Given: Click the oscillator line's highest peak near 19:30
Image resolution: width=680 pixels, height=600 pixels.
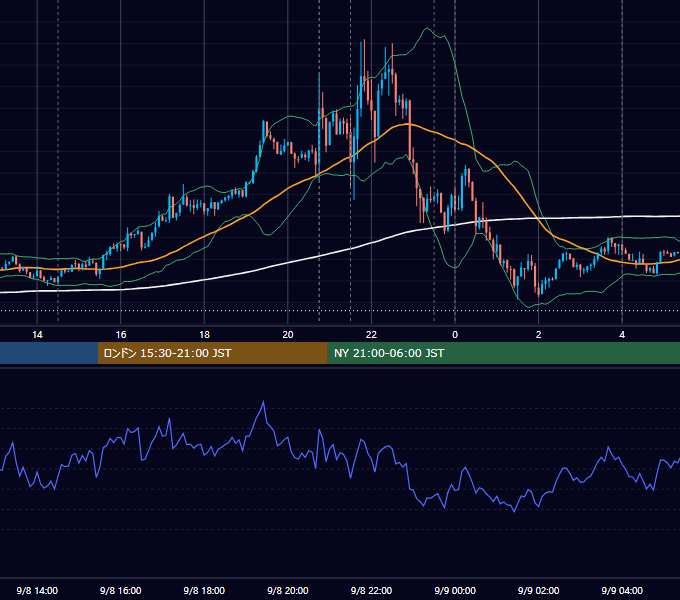Looking at the screenshot, I should coord(263,403).
